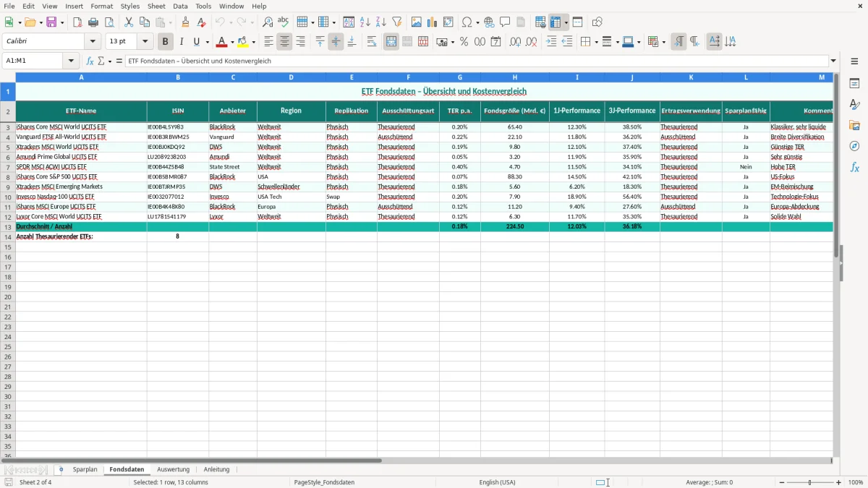Click the AutoFilter funnel icon
The width and height of the screenshot is (868, 488).
(396, 22)
